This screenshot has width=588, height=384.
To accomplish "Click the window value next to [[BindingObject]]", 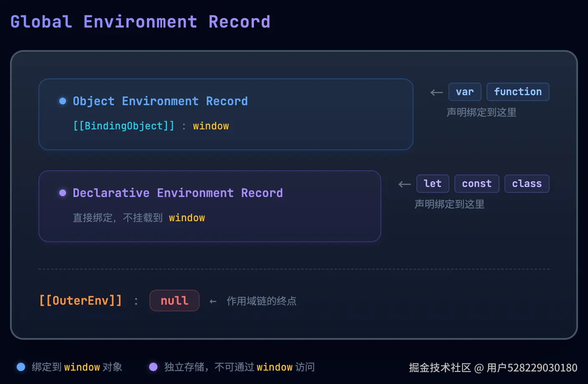I will coord(211,126).
